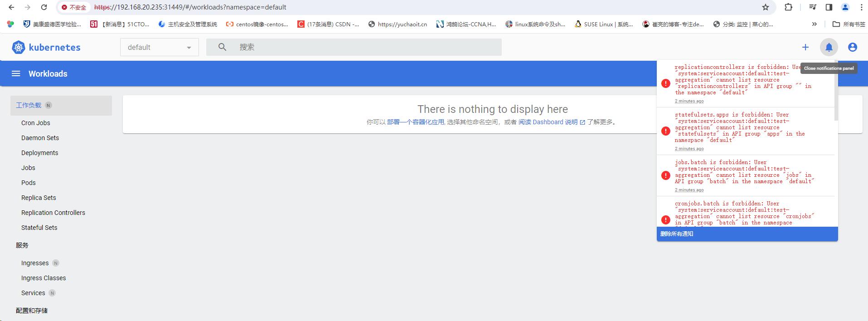This screenshot has width=868, height=321.
Task: Click the error icon of cronjobs.batch notification
Action: [666, 220]
